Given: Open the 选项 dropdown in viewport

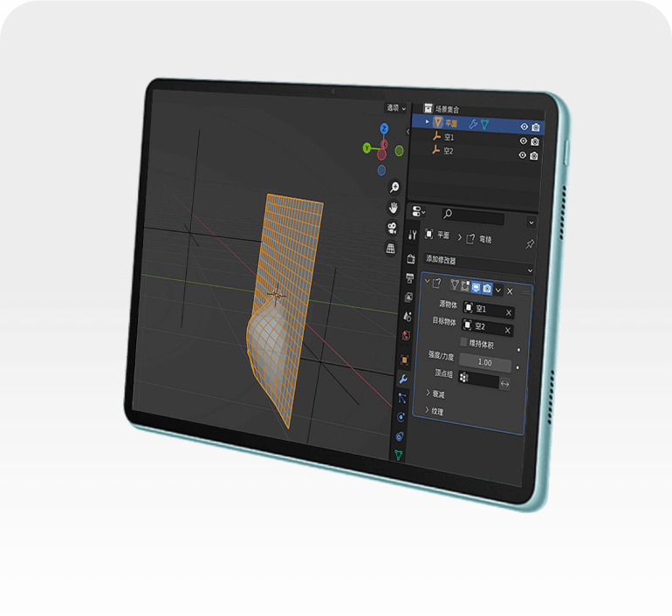Looking at the screenshot, I should [396, 107].
